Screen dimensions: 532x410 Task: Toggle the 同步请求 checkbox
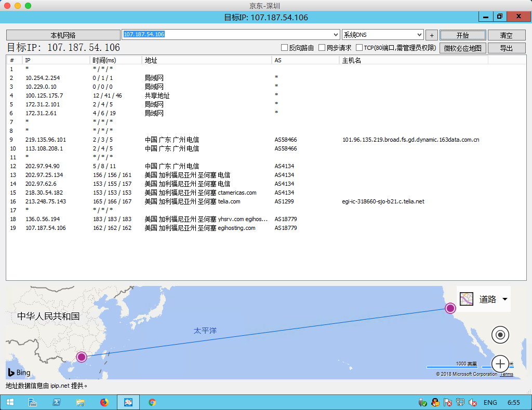[322, 48]
